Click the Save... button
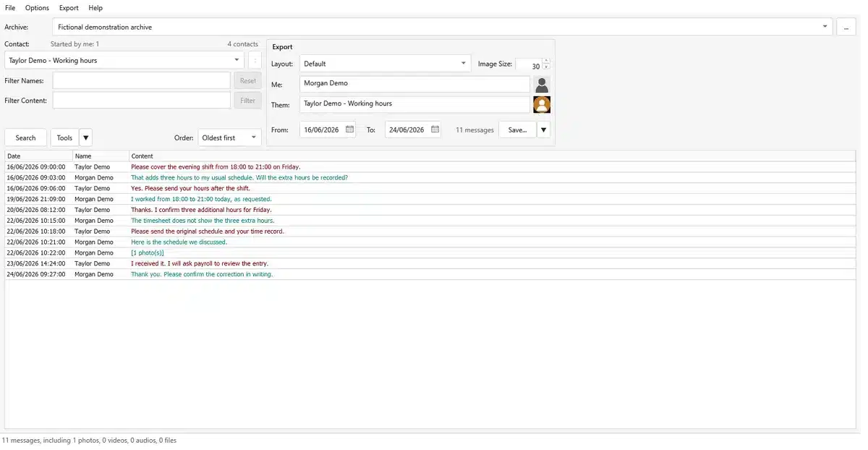 click(x=518, y=130)
